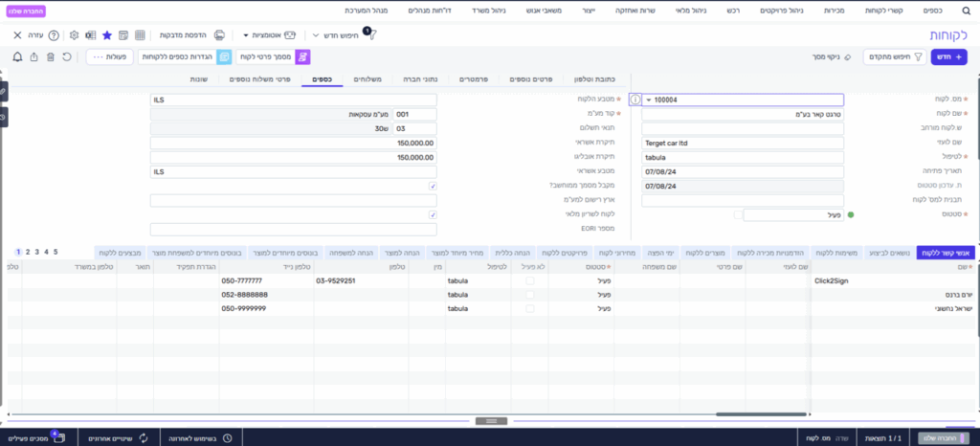Open קשרי לקוחות top menu
Screen dimensions: 980x446
point(885,11)
